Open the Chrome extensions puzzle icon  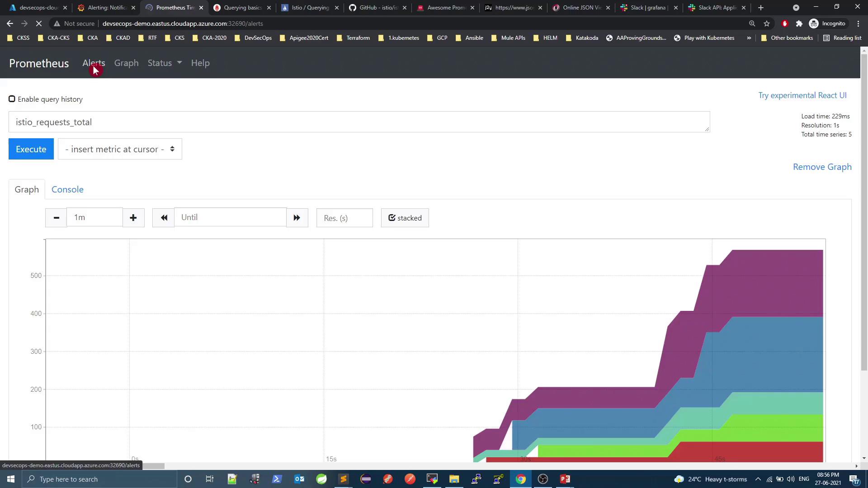coord(799,23)
